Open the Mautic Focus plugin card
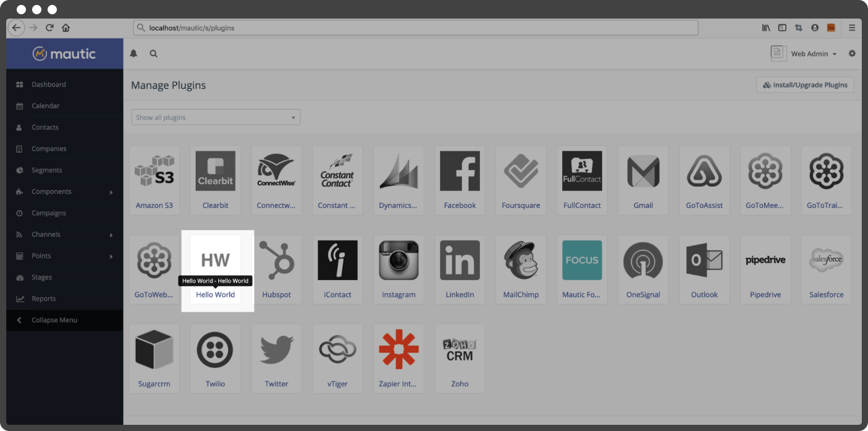The height and width of the screenshot is (431, 868). click(583, 269)
